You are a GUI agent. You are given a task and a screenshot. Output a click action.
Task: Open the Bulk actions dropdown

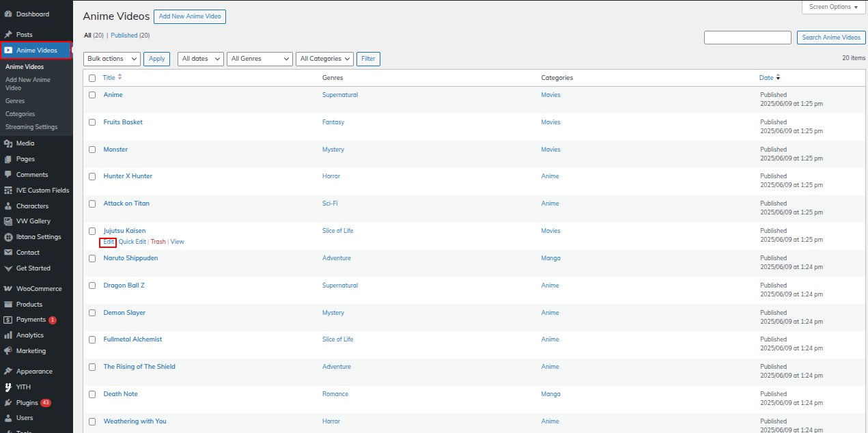pos(112,59)
